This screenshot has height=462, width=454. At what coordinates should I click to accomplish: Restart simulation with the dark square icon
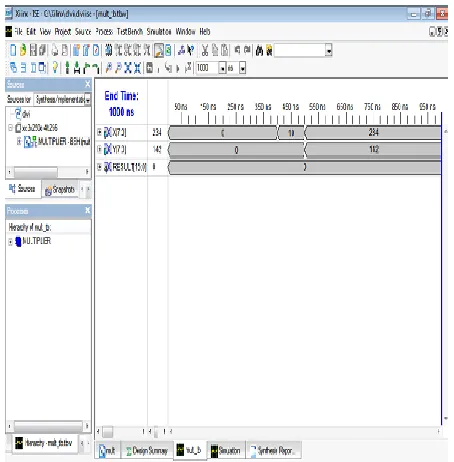(x=150, y=68)
